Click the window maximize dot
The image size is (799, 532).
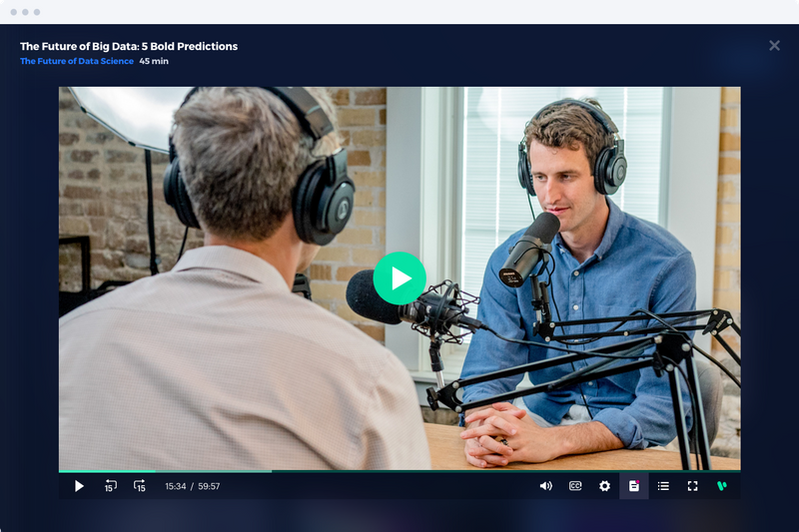click(37, 12)
